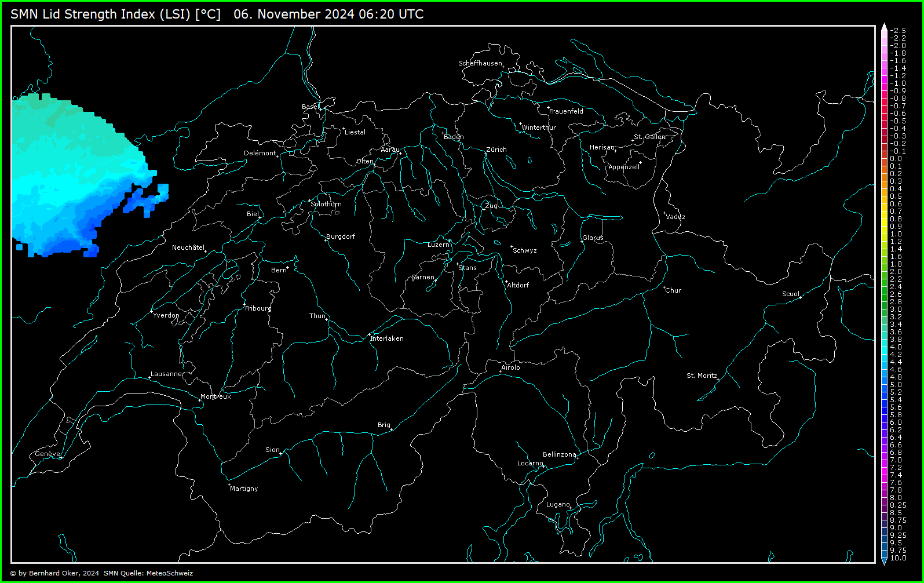The width and height of the screenshot is (924, 583).
Task: Click the legend value 2.0
Action: (896, 272)
